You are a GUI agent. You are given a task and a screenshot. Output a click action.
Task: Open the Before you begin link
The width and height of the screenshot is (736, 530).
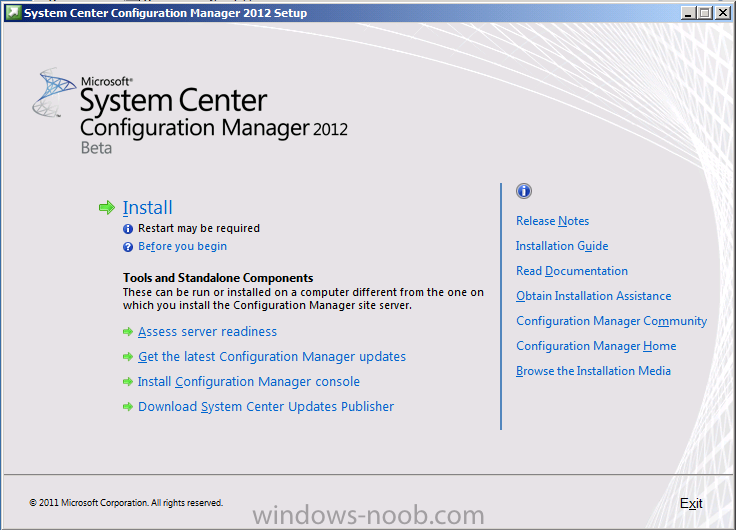pos(182,246)
